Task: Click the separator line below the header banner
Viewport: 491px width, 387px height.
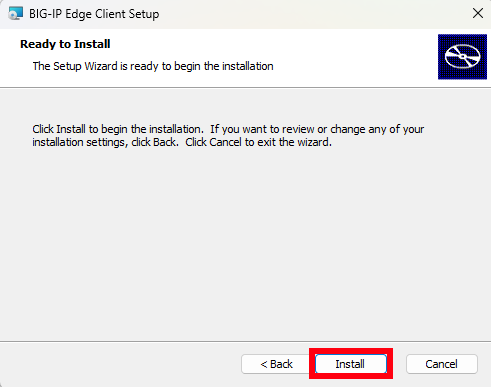Action: (x=245, y=88)
